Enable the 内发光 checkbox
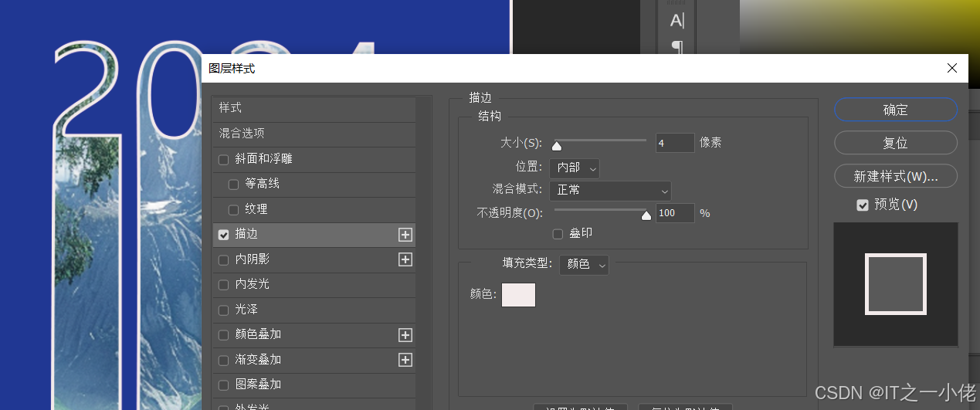The image size is (980, 410). (x=224, y=285)
